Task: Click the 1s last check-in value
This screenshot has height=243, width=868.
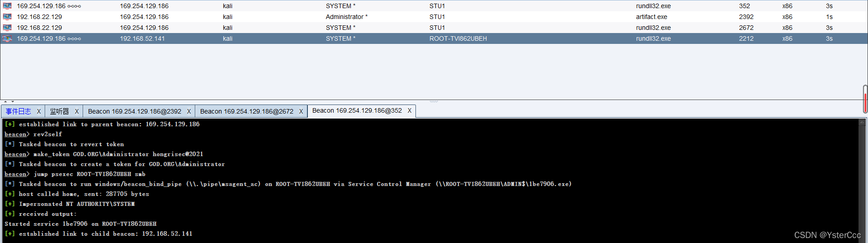Action: click(x=829, y=17)
